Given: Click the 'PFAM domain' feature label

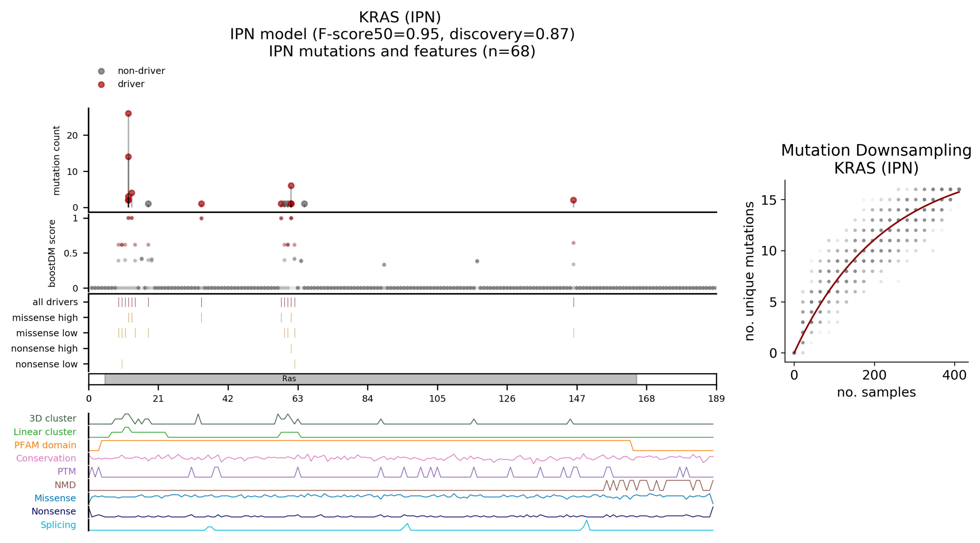Looking at the screenshot, I should [x=45, y=445].
